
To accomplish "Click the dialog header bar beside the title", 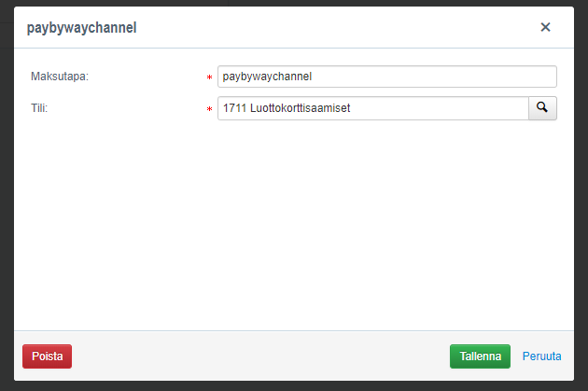I will point(338,27).
